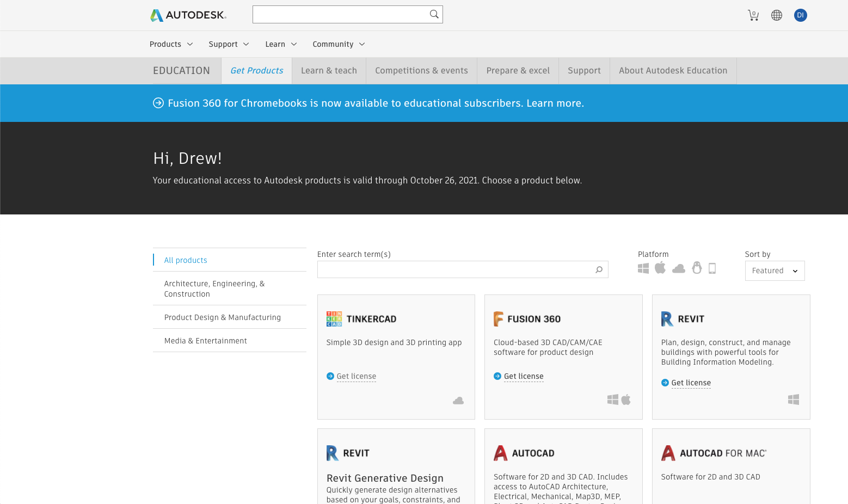Filter products by Mac platform
Screen dimensions: 848x504
click(660, 267)
